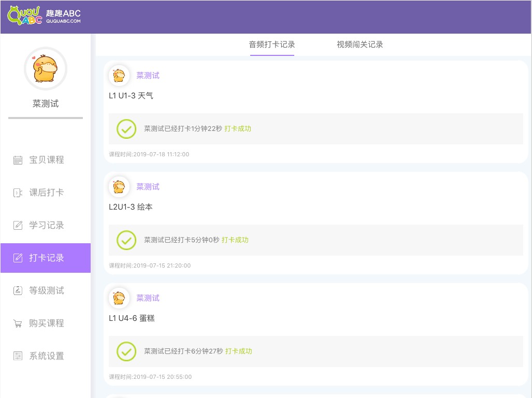Screen dimensions: 532x398
Task: Click the 等级测试 sidebar icon
Action: (18, 290)
